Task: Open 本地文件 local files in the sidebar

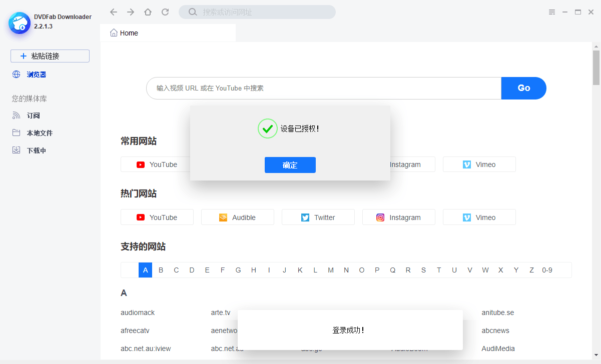Action: [x=39, y=133]
